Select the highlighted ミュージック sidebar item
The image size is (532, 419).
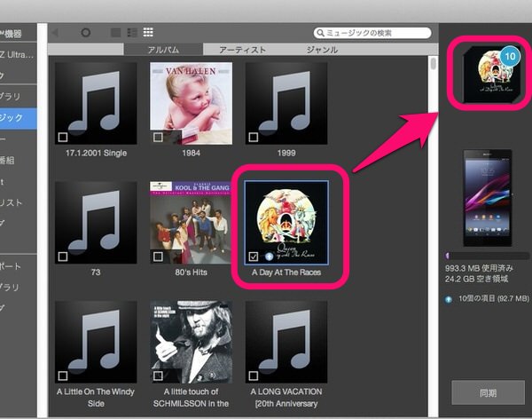[x=17, y=118]
